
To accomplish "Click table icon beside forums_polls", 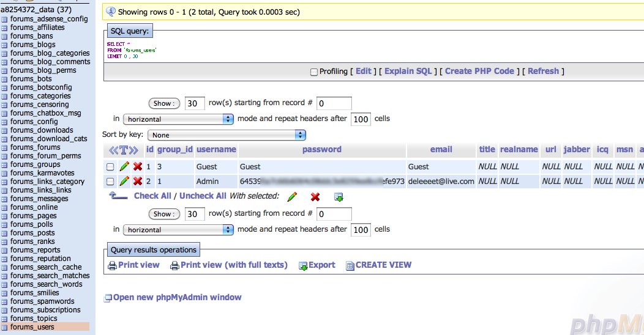I will click(x=4, y=225).
